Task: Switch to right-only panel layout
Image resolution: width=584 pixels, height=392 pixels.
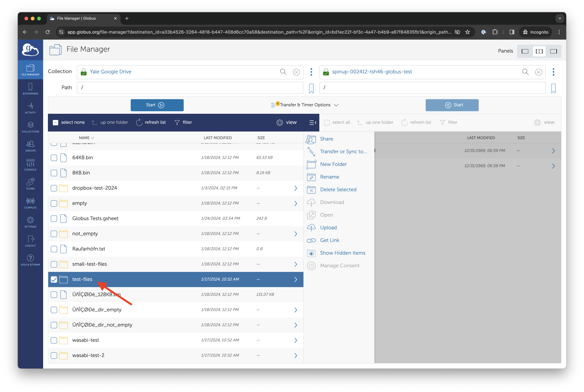Action: point(554,51)
